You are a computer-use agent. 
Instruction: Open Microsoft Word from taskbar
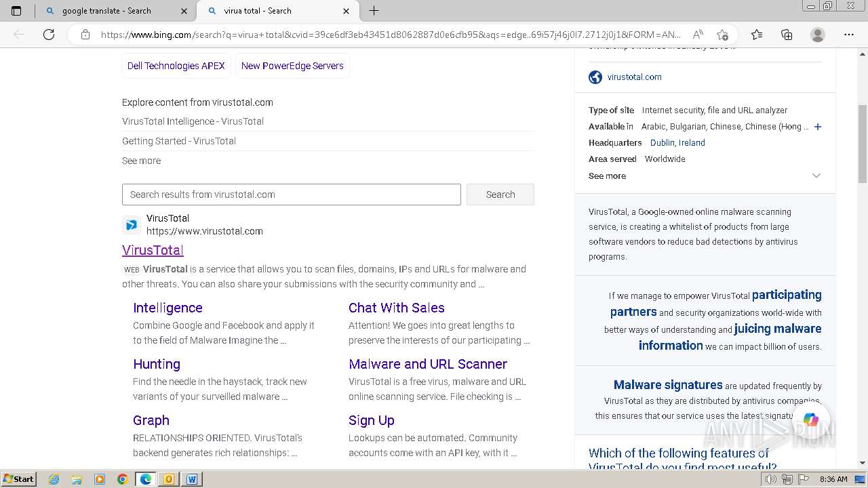click(192, 479)
